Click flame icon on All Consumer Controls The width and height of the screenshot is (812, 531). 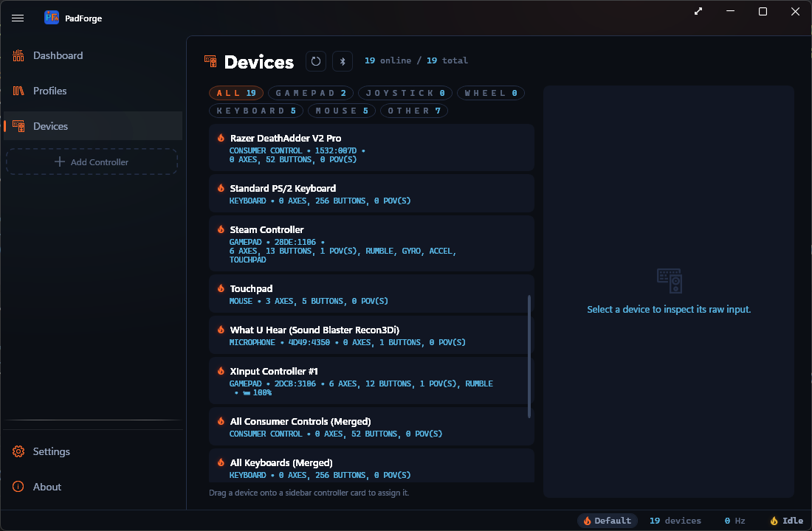pyautogui.click(x=221, y=421)
